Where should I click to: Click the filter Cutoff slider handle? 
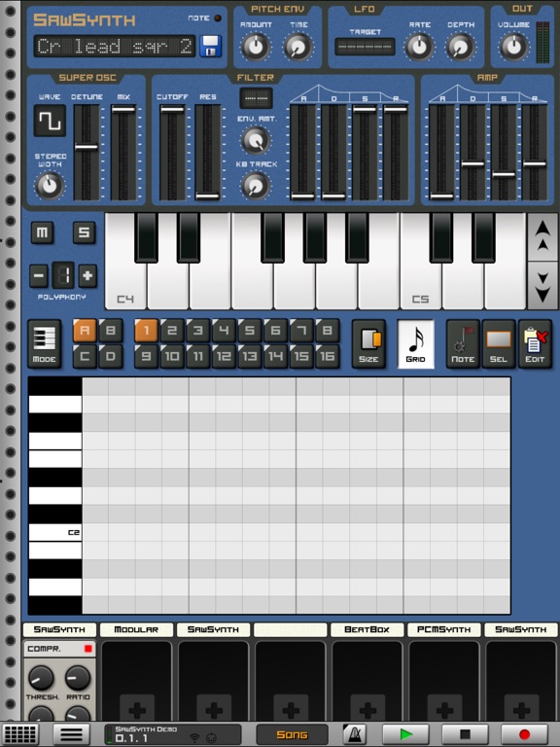(x=172, y=110)
